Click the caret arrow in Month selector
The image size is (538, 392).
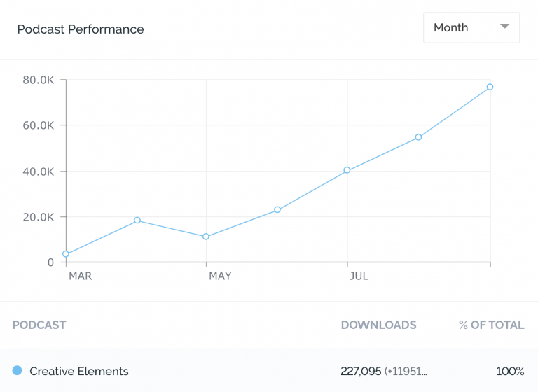(x=504, y=27)
